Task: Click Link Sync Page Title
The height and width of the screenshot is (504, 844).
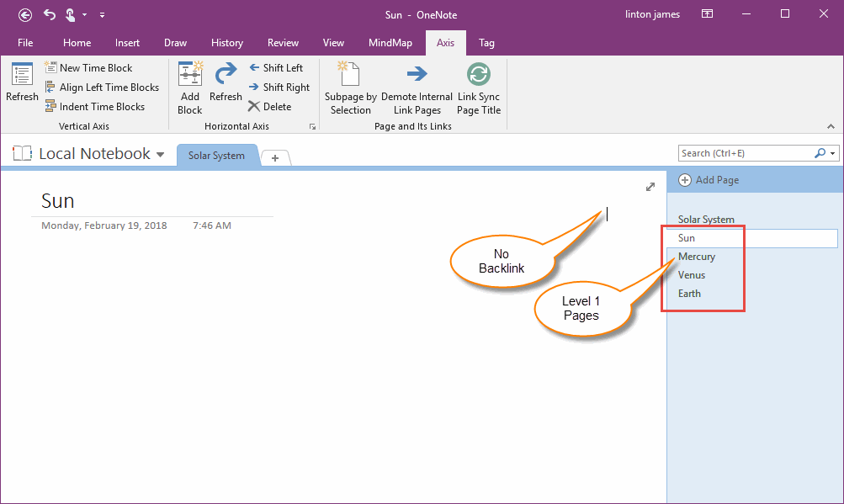Action: 479,88
